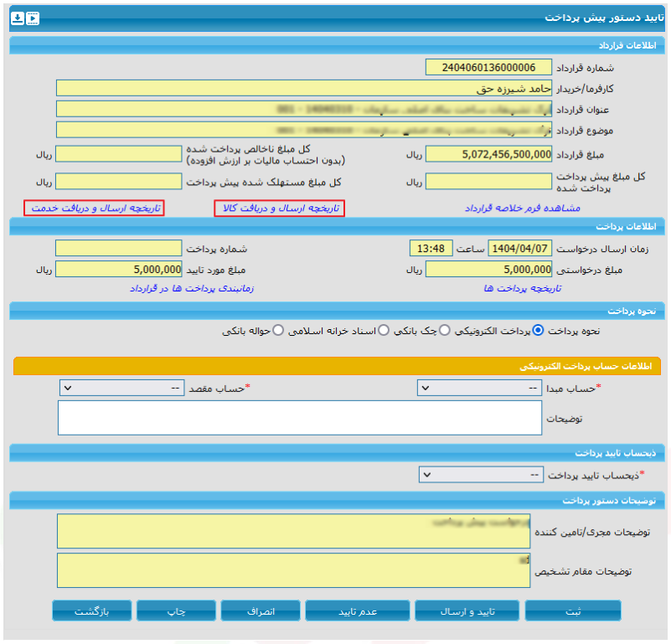Open the حساب مبدا dropdown

tap(479, 388)
